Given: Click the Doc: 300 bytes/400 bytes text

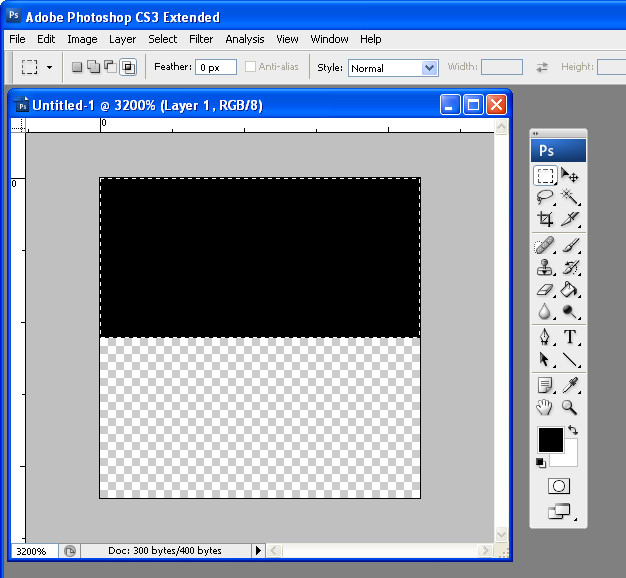Looking at the screenshot, I should (x=164, y=550).
